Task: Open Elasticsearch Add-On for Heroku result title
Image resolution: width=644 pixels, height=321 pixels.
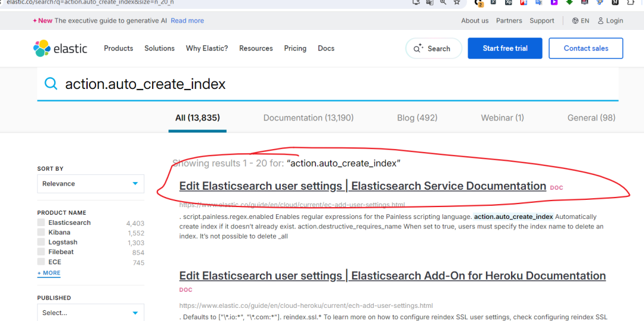Action: [392, 276]
